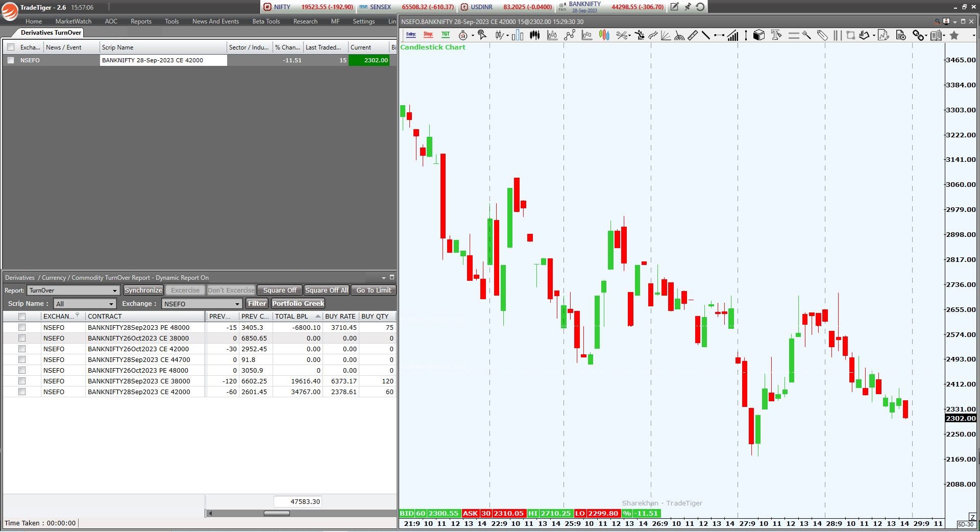Select the pitchfork drawing tool
Screen dimensions: 980x532
[807, 35]
